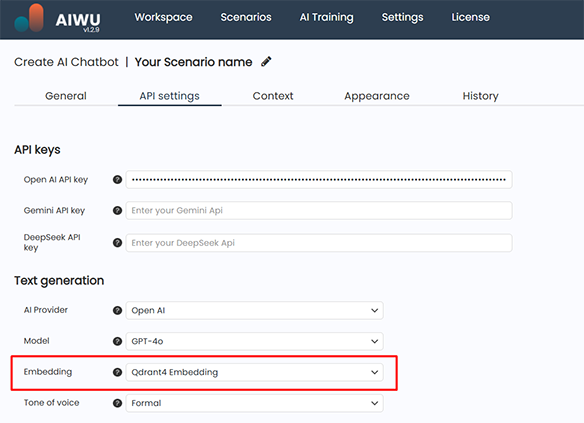Expand the GPT-4o model dropdown
This screenshot has width=584, height=423.
[254, 341]
